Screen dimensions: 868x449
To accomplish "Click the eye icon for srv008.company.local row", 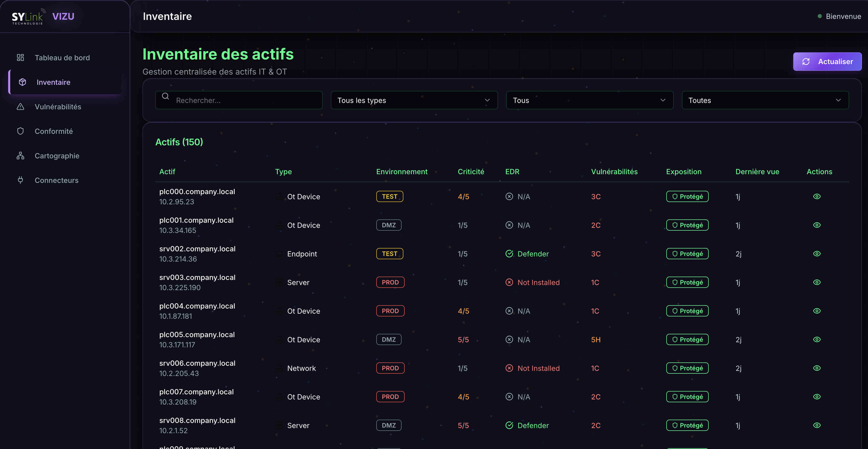I will 817,426.
